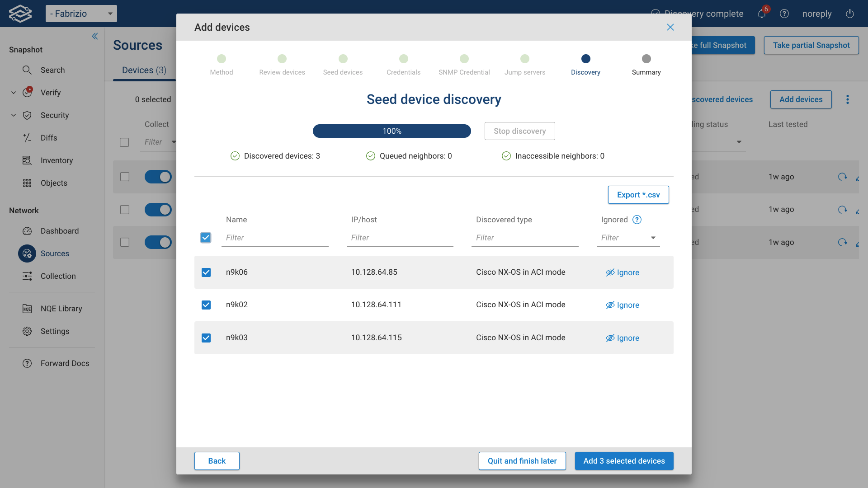This screenshot has height=488, width=868.
Task: Switch to the Devices (3) tab
Action: pos(144,70)
